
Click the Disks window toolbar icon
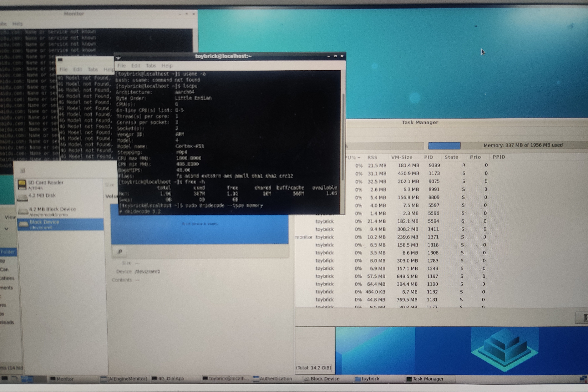(23, 170)
